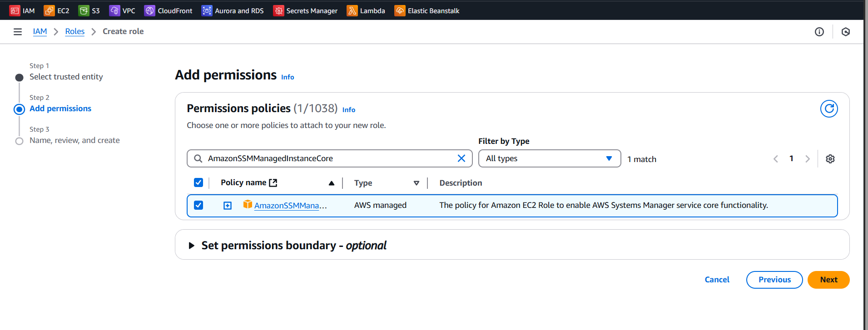Viewport: 868px width, 330px height.
Task: Open the Elastic Beanstalk shortcut icon
Action: [x=400, y=10]
